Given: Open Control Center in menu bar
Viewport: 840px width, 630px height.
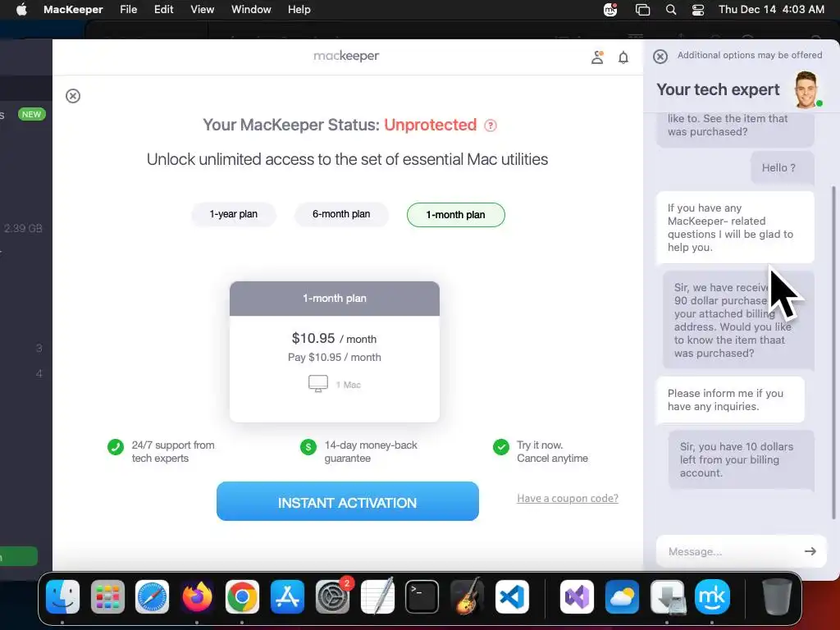Looking at the screenshot, I should 698,10.
